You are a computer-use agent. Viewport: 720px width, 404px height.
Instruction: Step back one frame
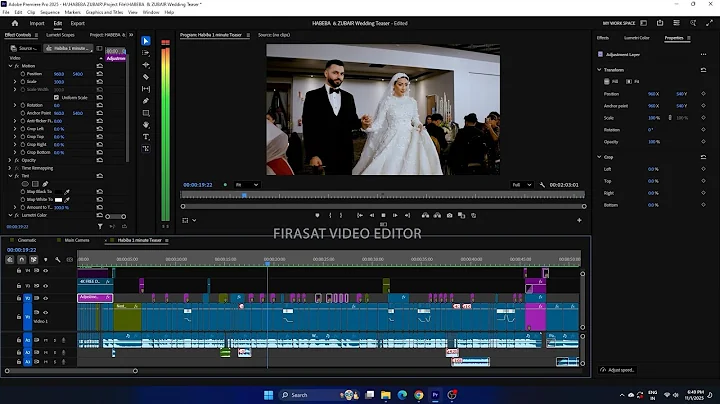tap(372, 215)
